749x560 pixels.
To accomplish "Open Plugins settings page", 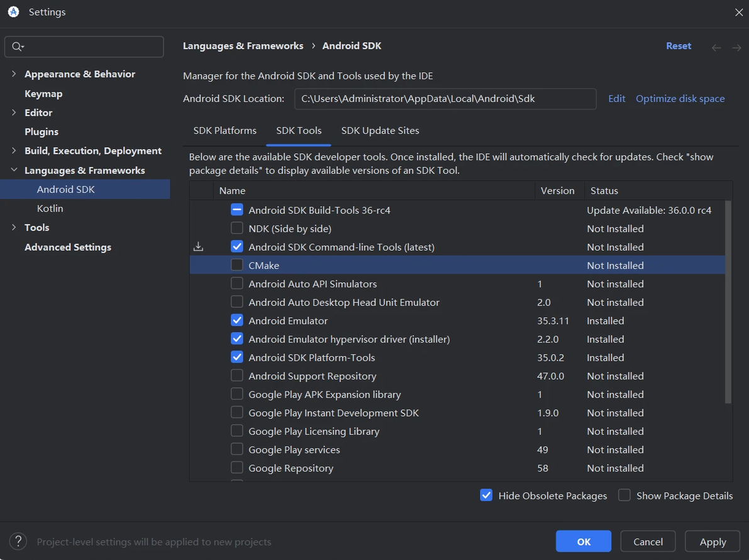I will tap(41, 131).
